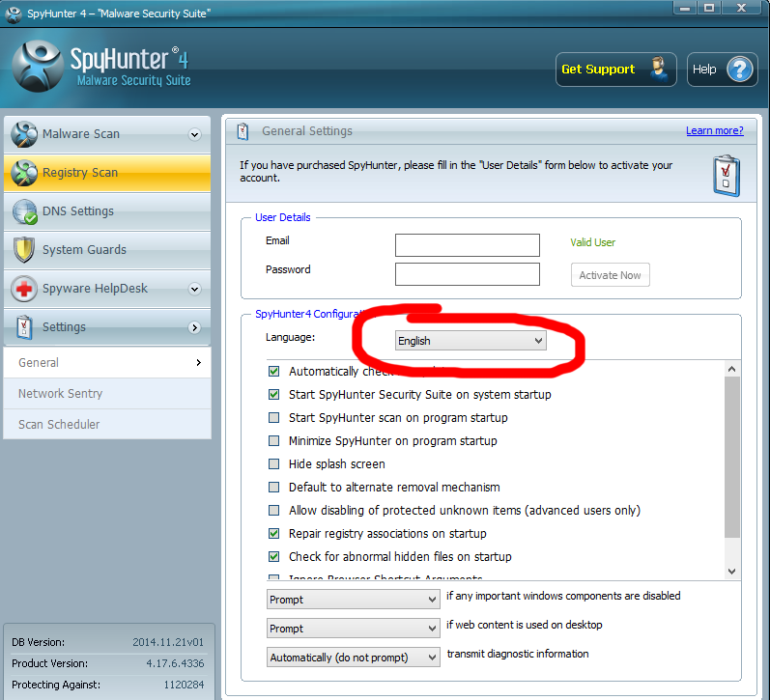Expand the Spyware HelpDesk chevron
Viewport: 770px width, 700px height.
tap(195, 289)
